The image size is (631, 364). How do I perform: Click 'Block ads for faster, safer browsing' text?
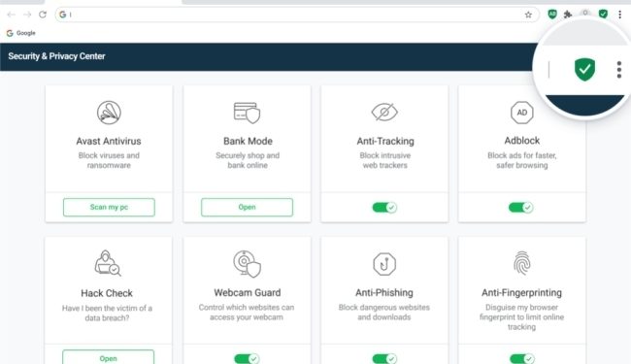coord(522,160)
